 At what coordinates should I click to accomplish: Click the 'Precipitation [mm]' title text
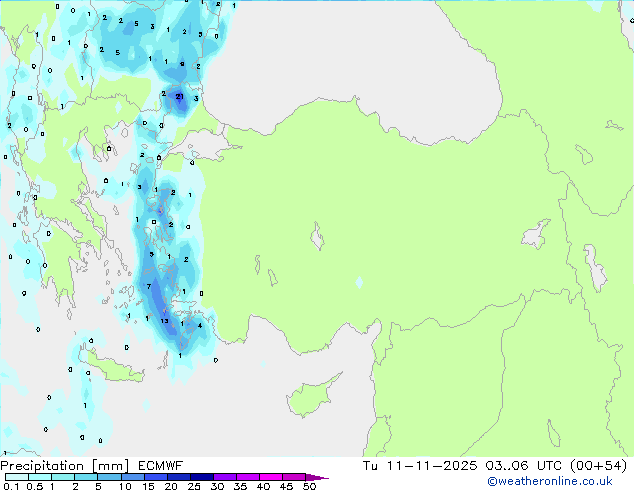coord(64,466)
